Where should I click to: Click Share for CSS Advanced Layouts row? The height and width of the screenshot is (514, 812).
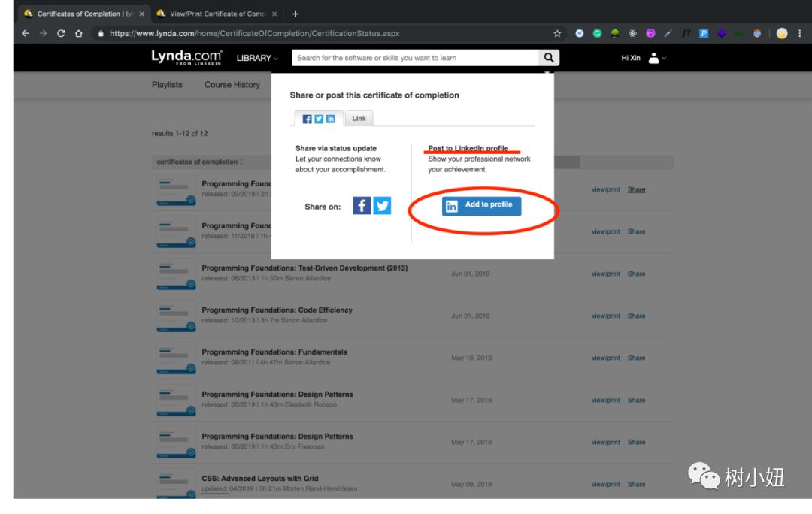coord(637,485)
